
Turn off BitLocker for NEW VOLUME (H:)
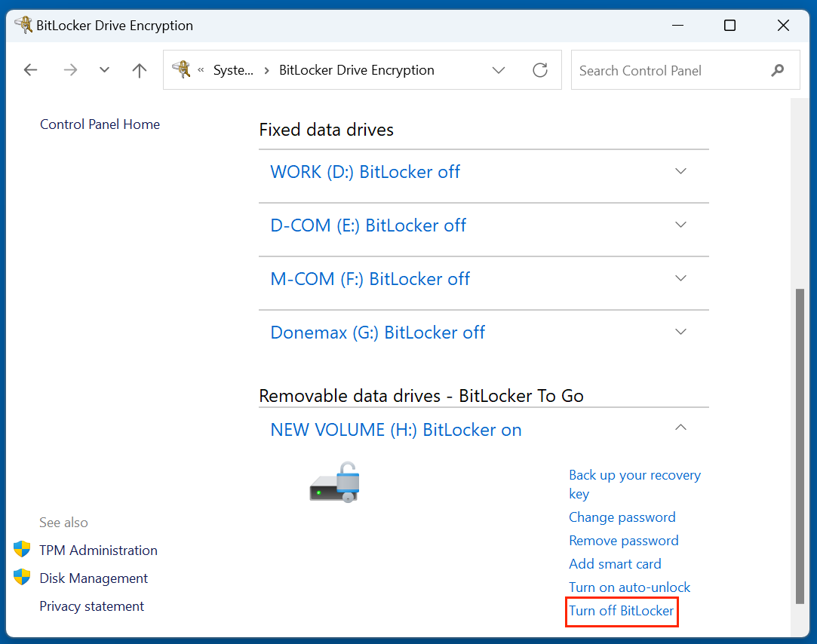point(622,611)
